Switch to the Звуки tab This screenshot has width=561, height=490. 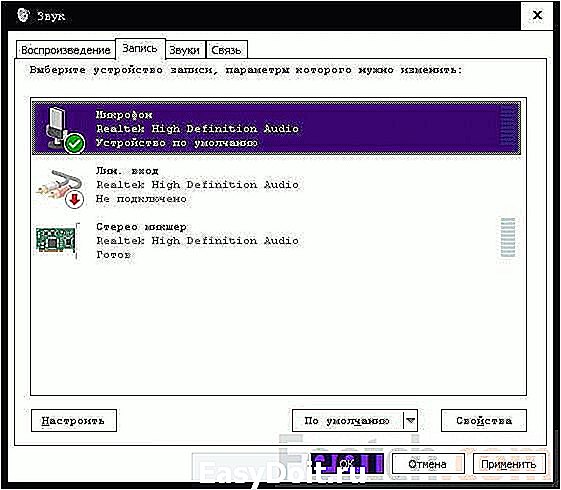[x=184, y=50]
